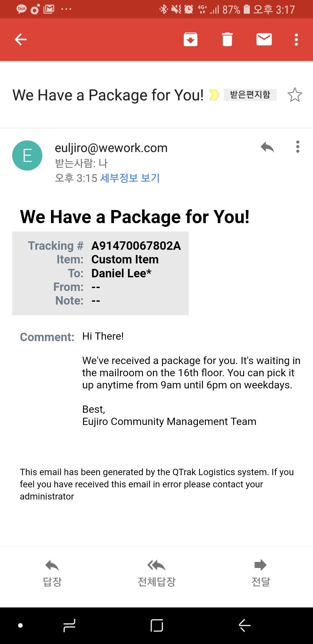Archive this email
The image size is (313, 644).
pos(190,39)
